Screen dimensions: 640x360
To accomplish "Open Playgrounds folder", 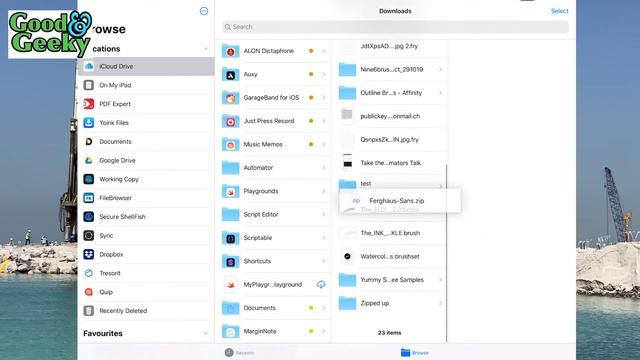I will [x=274, y=191].
